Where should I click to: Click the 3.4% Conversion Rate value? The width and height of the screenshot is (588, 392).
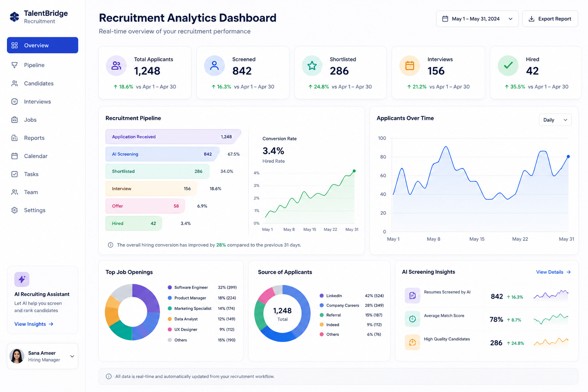click(273, 151)
